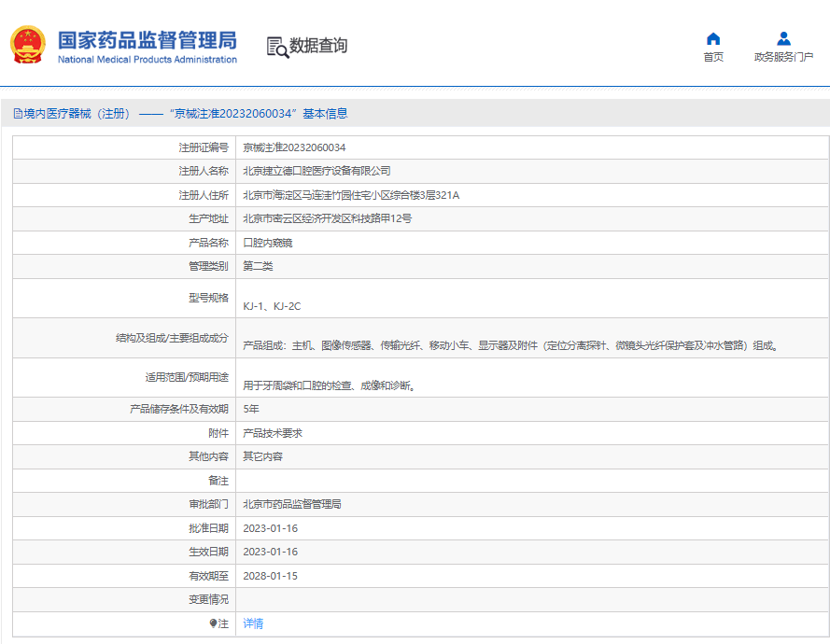Click the 型号规格 label
The image size is (830, 644).
(x=208, y=298)
